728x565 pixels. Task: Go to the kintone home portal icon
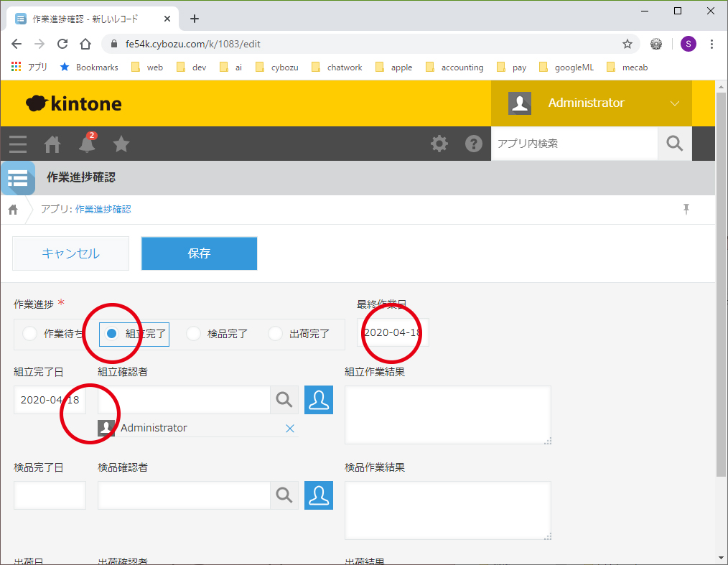[x=52, y=144]
